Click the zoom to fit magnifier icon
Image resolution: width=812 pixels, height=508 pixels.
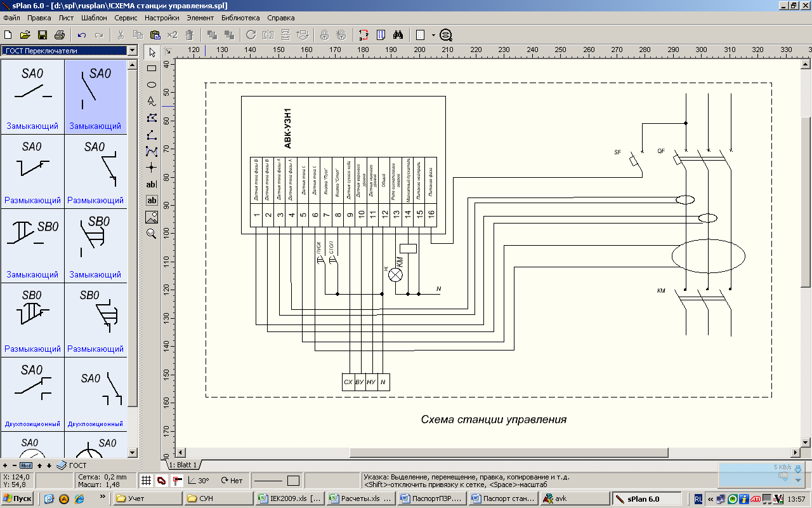point(446,35)
